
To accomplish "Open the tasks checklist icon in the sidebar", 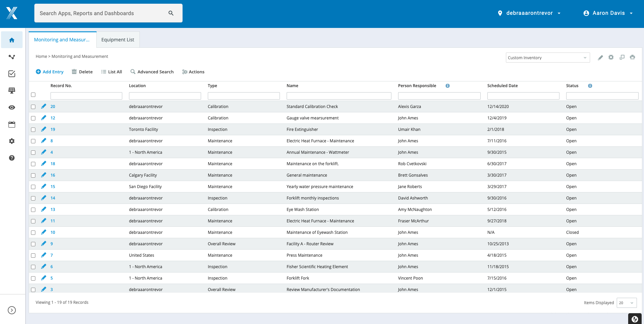I will coord(12,74).
